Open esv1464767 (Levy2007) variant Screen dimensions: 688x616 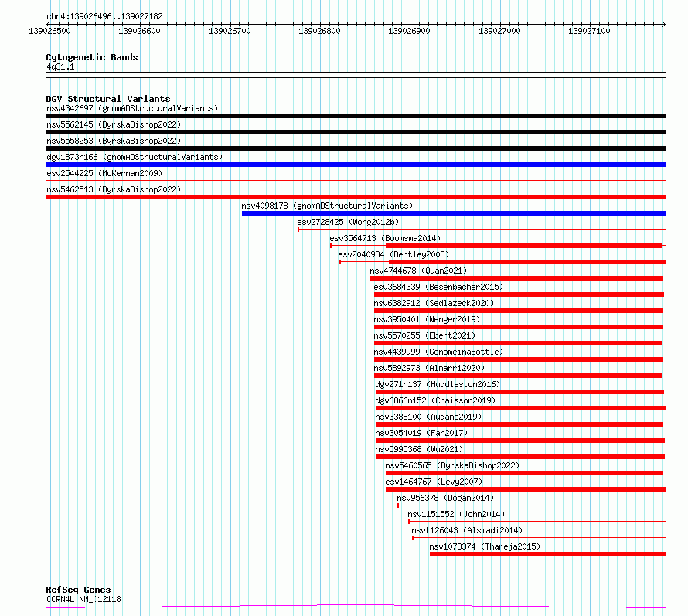pyautogui.click(x=434, y=482)
